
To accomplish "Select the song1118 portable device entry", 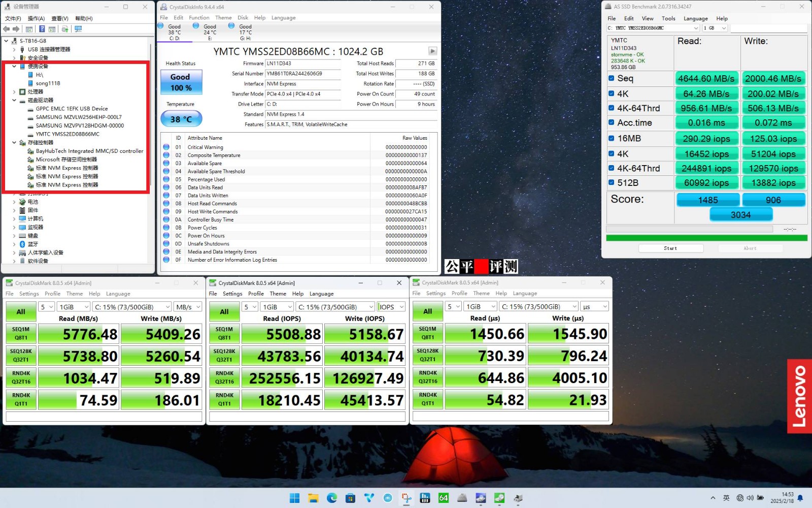I will click(48, 83).
